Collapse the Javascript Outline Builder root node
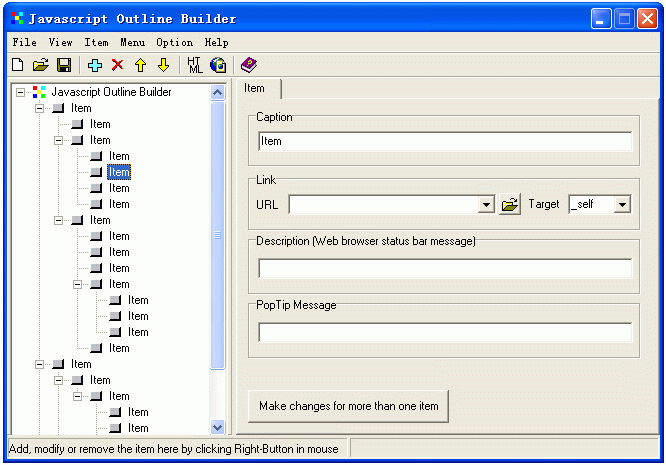The width and height of the screenshot is (666, 465). [x=20, y=92]
